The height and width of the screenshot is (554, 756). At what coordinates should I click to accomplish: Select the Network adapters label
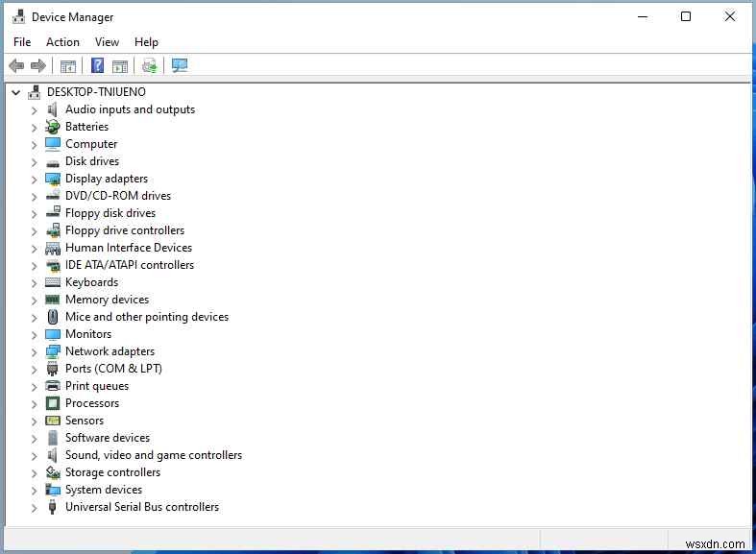click(110, 351)
